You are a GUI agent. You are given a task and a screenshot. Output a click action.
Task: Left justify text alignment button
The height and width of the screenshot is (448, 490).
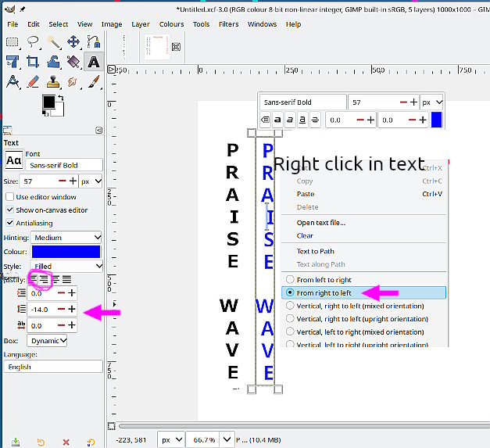point(33,279)
